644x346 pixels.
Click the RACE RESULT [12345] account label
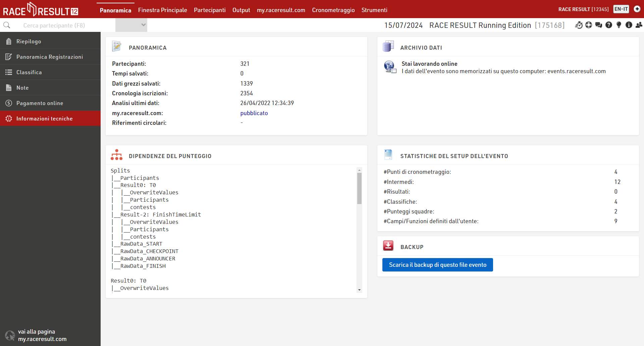(x=583, y=9)
